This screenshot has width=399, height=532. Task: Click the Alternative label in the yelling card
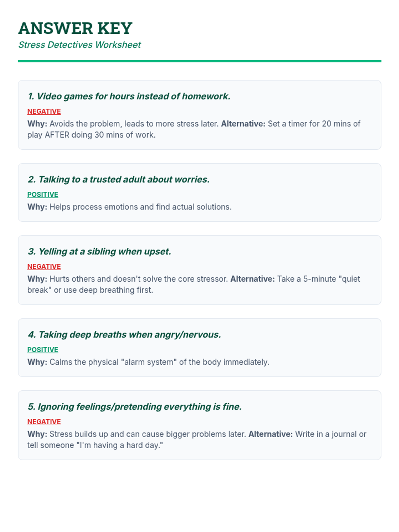pos(252,279)
